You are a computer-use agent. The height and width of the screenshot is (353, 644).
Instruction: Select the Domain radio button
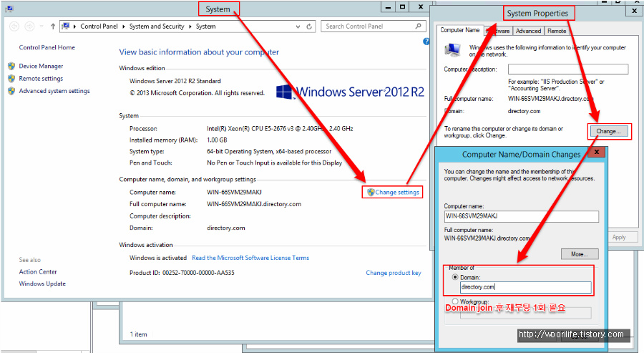pyautogui.click(x=455, y=277)
